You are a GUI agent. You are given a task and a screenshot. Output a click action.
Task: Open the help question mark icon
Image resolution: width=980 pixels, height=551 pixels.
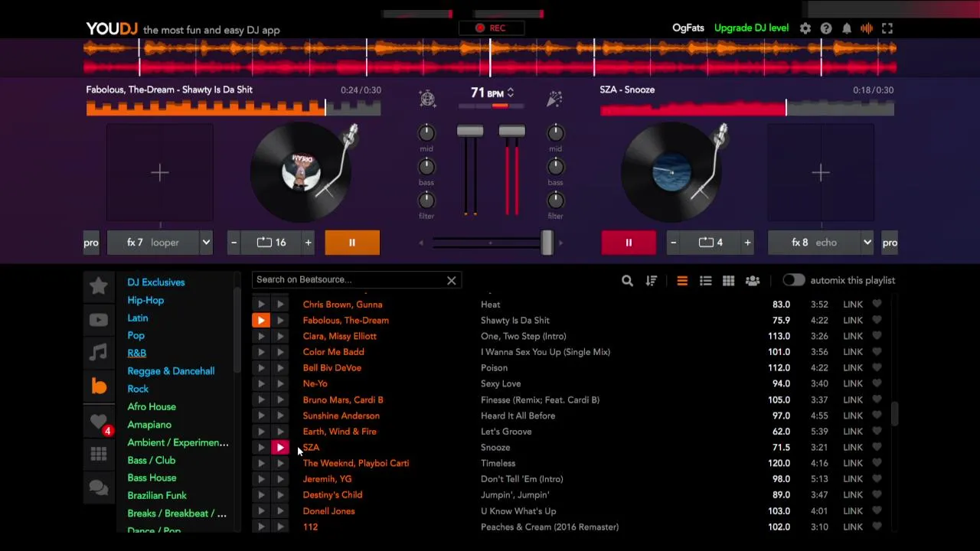[x=826, y=28]
